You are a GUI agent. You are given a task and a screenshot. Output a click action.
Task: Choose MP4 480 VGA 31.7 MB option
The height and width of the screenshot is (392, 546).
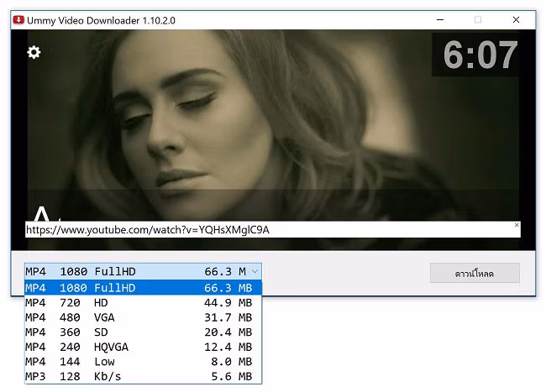coord(143,317)
